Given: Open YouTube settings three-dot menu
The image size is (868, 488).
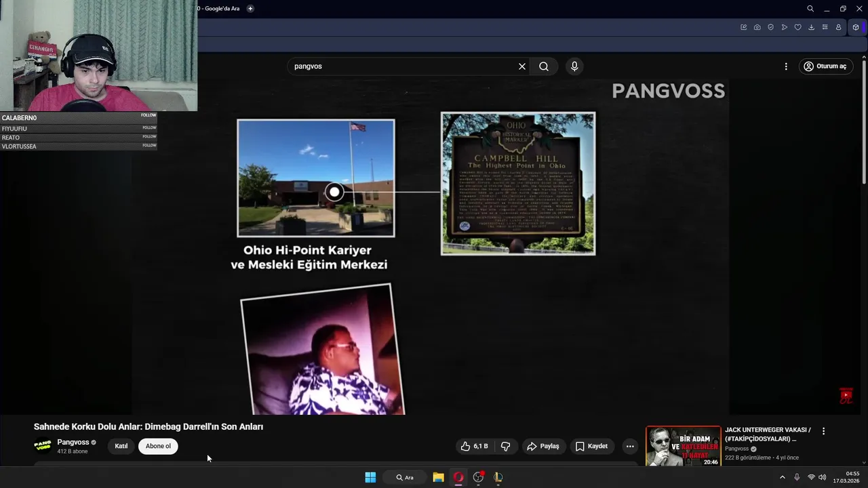Looking at the screenshot, I should coord(786,66).
